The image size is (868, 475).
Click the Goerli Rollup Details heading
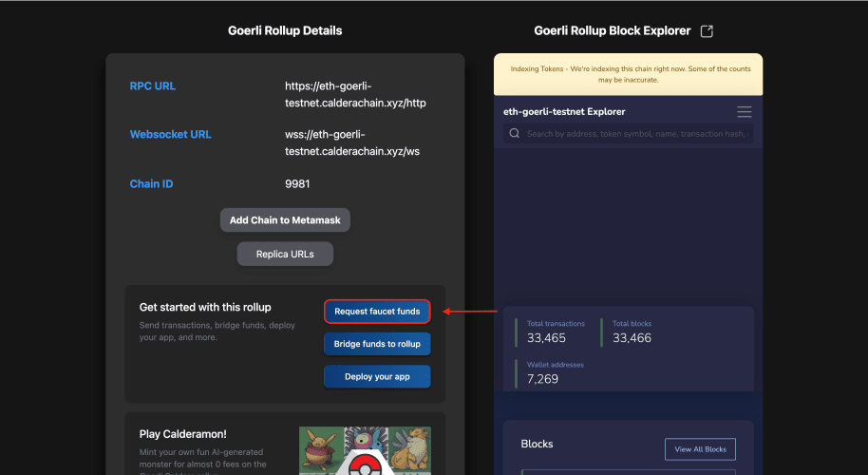point(285,31)
